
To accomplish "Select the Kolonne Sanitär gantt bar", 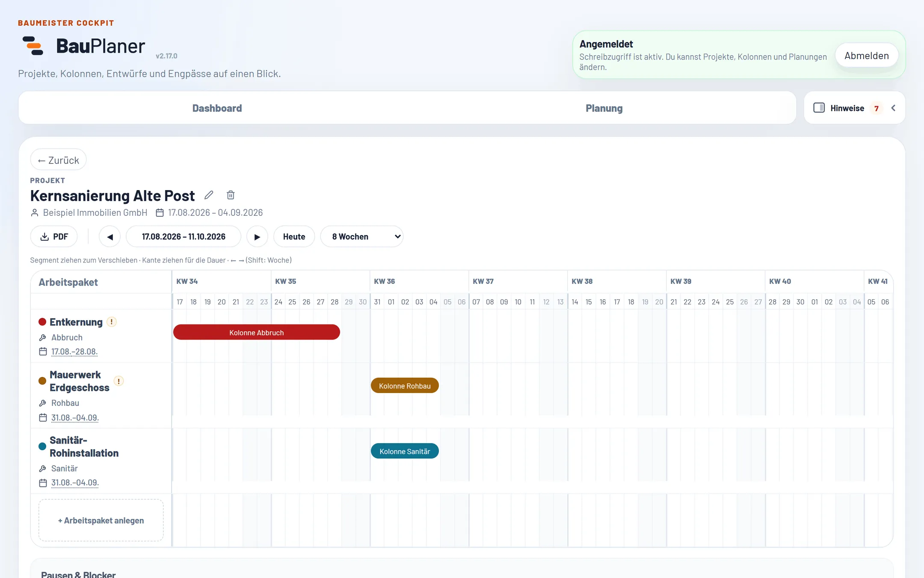I will click(405, 451).
